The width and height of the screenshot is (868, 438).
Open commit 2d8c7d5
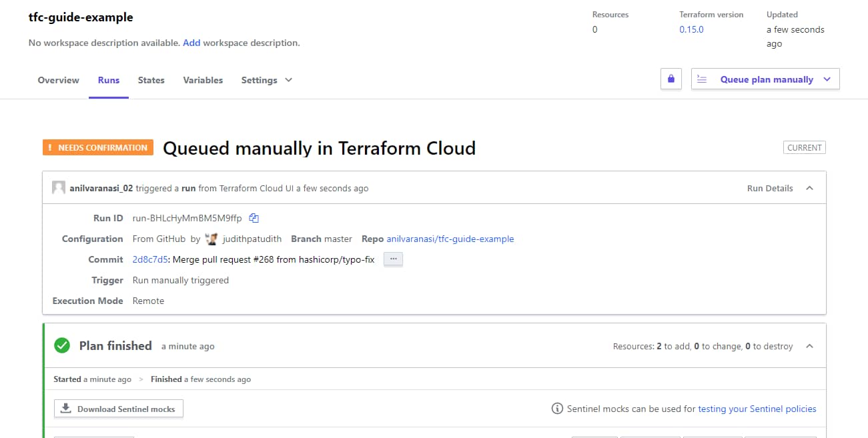pos(148,259)
